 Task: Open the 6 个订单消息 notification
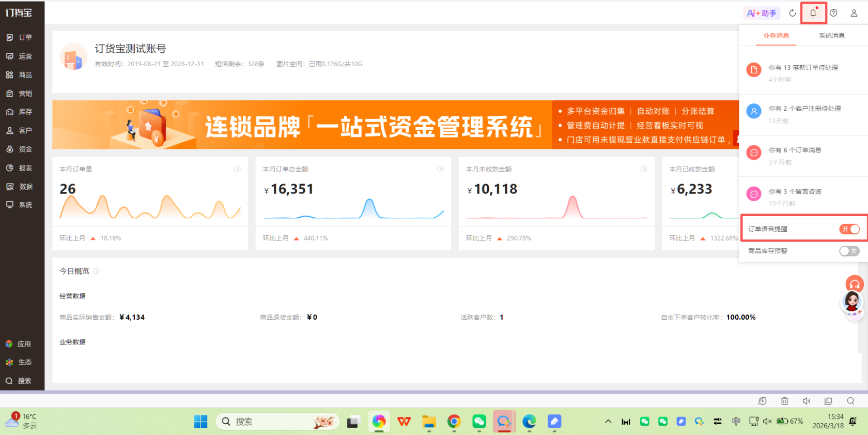click(803, 156)
